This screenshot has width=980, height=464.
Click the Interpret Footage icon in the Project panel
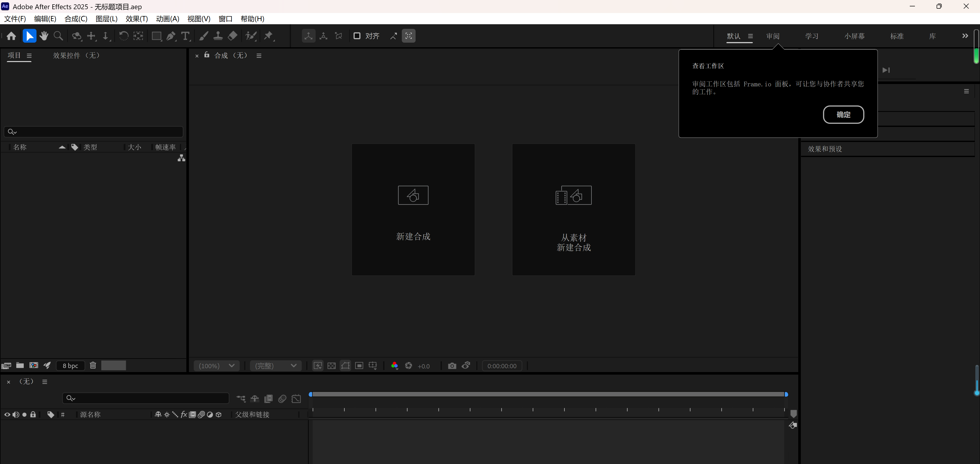pos(6,366)
